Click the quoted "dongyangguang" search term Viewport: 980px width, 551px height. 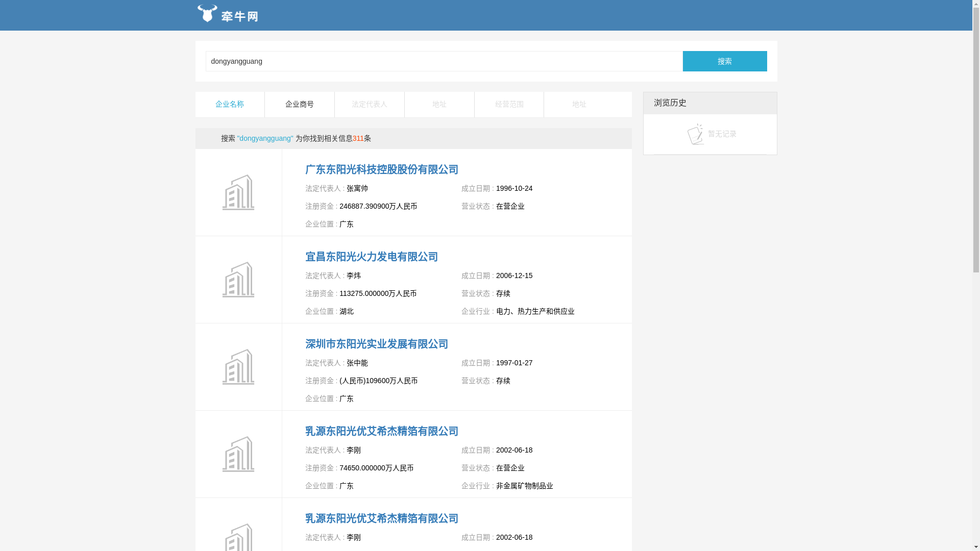[265, 138]
